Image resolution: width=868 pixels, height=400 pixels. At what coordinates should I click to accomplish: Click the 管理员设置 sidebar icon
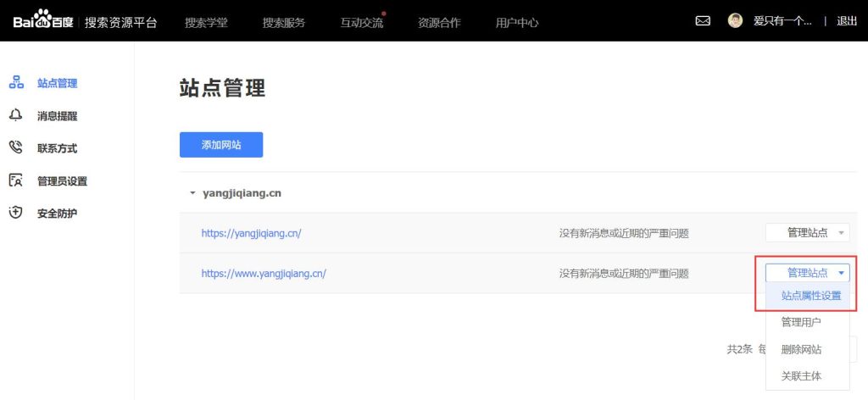point(16,181)
